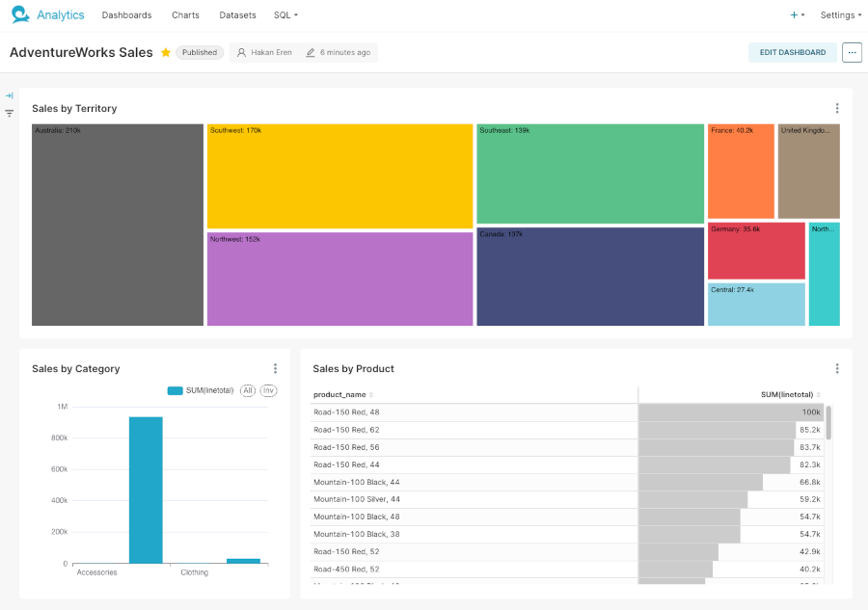Screen dimensions: 868x610
Task: Sort table by product_name column header
Action: tap(340, 395)
